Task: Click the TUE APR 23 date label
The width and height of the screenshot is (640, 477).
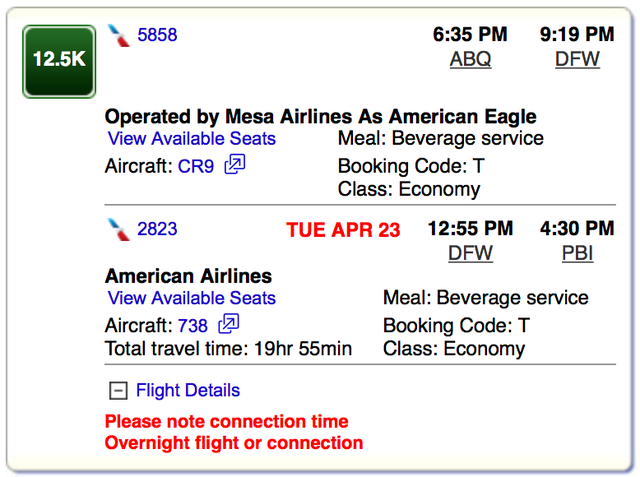Action: coord(343,231)
